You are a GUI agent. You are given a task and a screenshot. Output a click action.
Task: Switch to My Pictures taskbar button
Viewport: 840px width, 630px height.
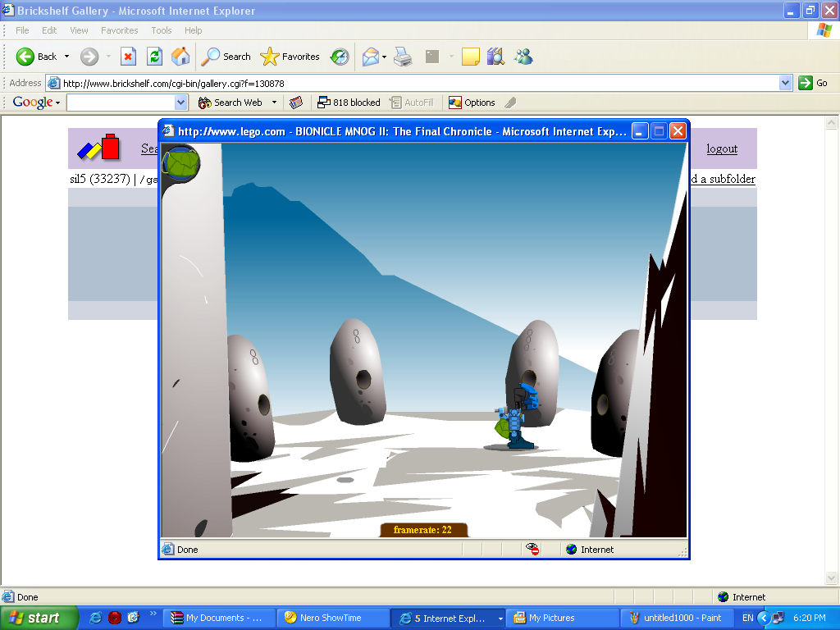pyautogui.click(x=562, y=618)
